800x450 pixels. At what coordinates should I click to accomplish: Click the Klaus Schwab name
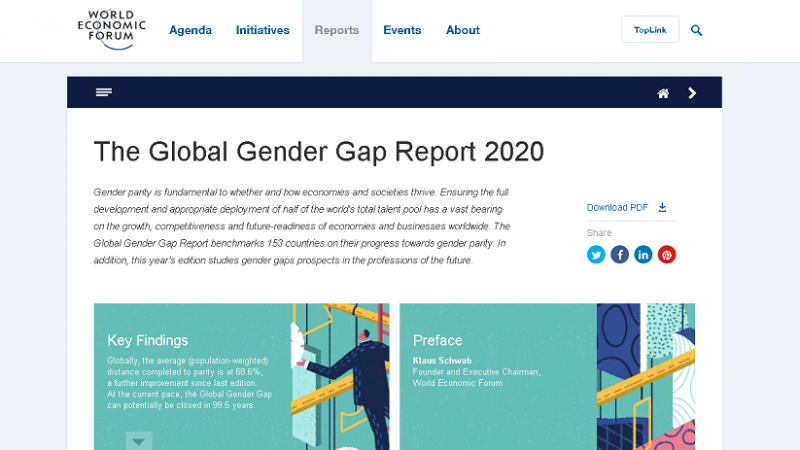(442, 361)
